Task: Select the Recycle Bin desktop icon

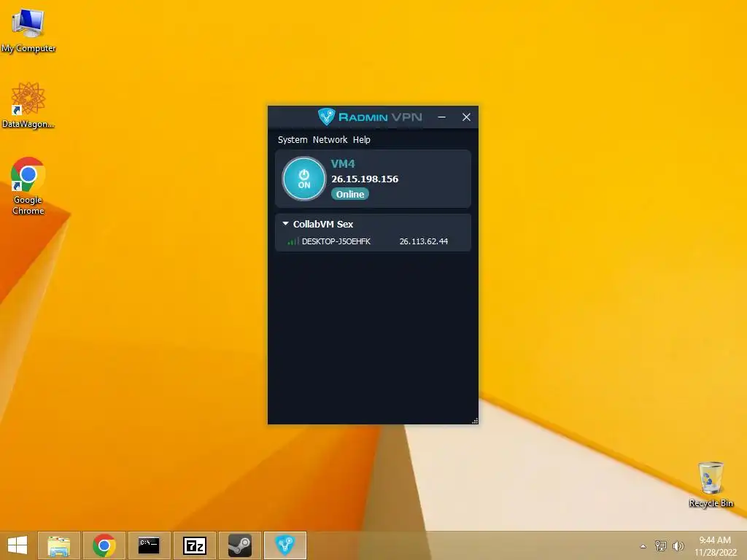Action: (711, 484)
